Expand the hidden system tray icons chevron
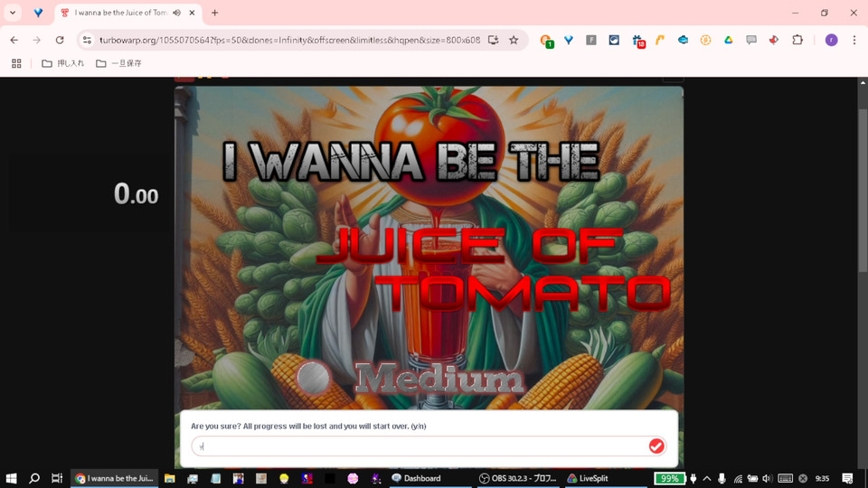 click(707, 478)
